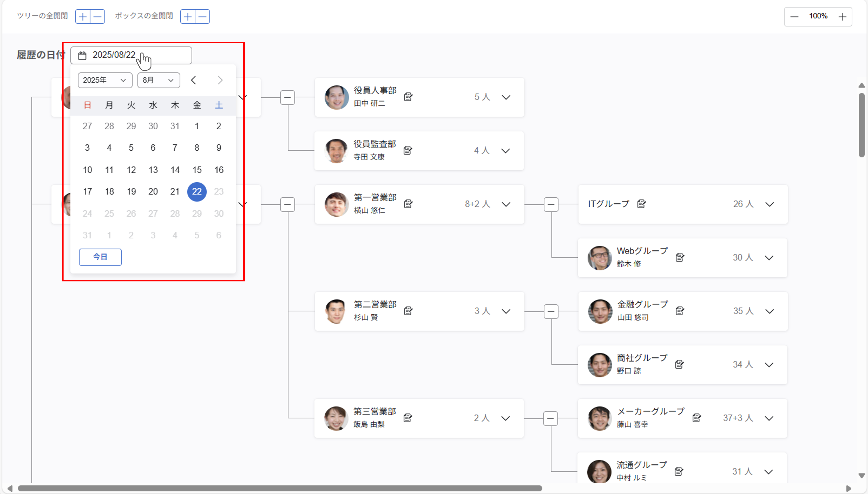868x494 pixels.
Task: Open the edit icon for Webグループ
Action: [680, 257]
